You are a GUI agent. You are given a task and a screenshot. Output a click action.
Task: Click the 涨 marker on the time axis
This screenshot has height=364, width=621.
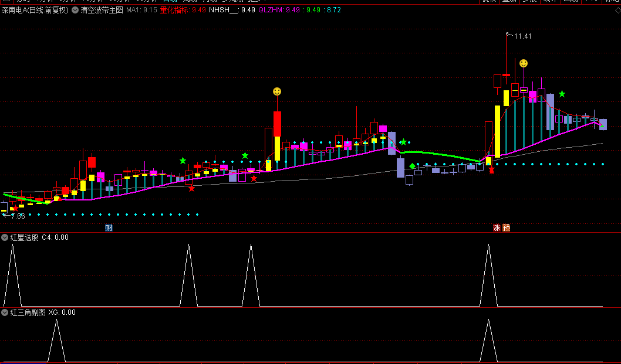tap(497, 228)
